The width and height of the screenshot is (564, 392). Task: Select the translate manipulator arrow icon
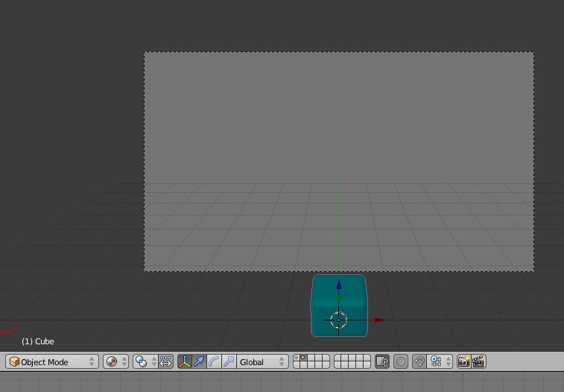[x=199, y=361]
